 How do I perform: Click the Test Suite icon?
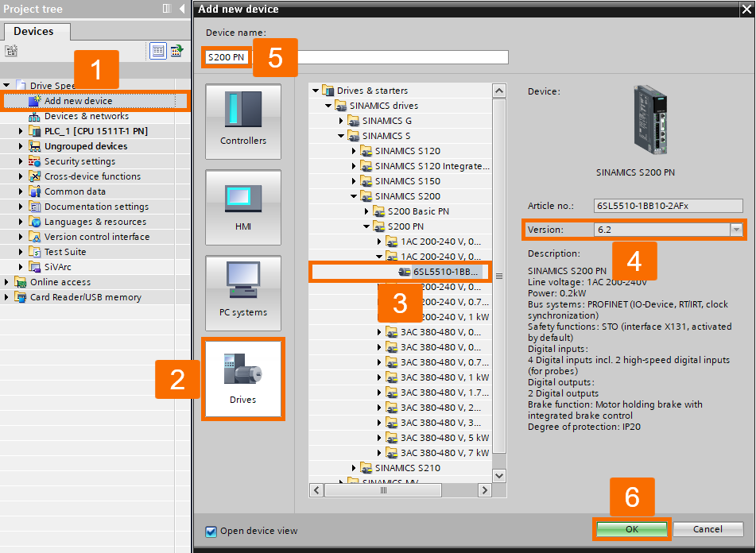34,252
